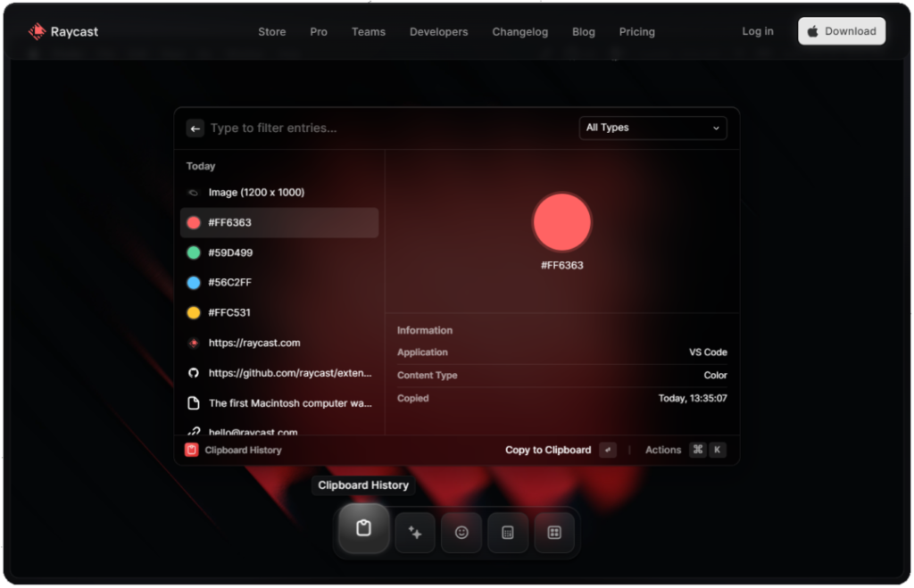Select the github.com/raycast entry

coord(279,373)
